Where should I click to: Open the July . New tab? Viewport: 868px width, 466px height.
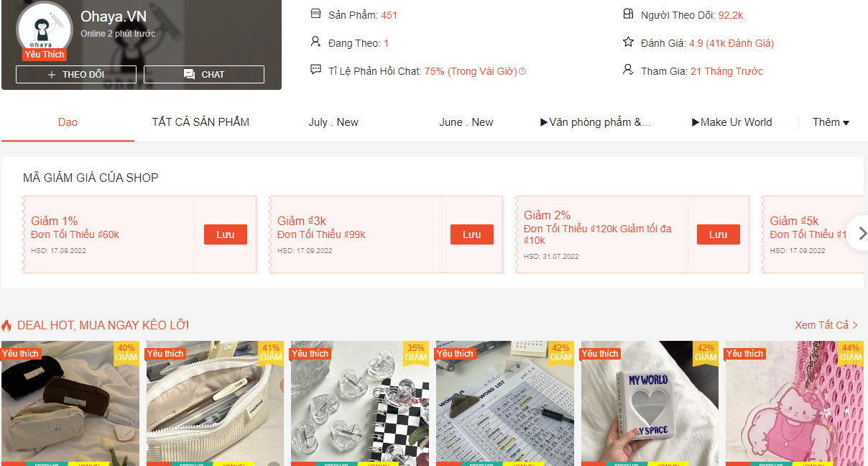pyautogui.click(x=333, y=122)
